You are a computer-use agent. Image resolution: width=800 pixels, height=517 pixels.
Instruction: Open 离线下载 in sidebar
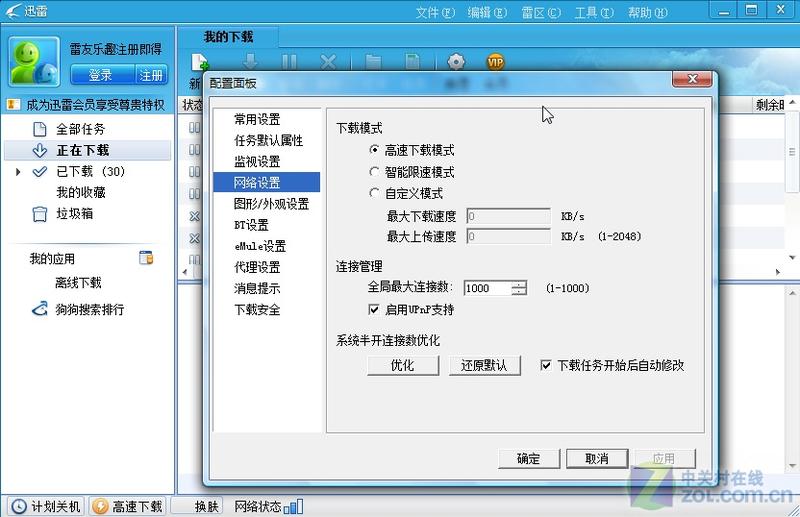[x=79, y=282]
